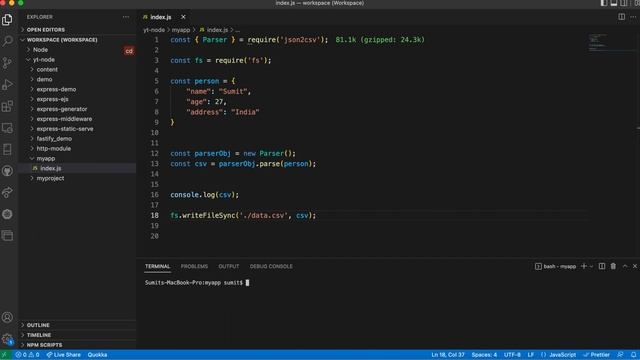Close the terminal panel
Viewport: 640px width, 360px height.
click(x=635, y=266)
